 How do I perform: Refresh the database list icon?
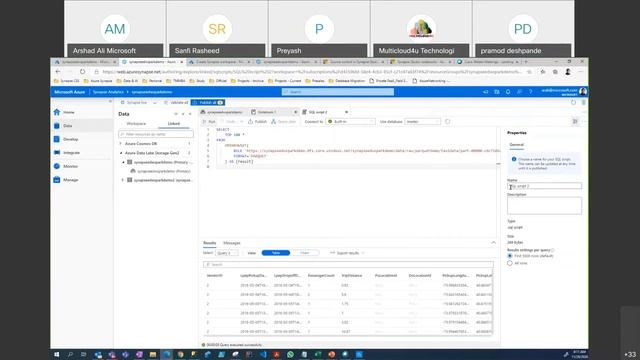click(448, 122)
